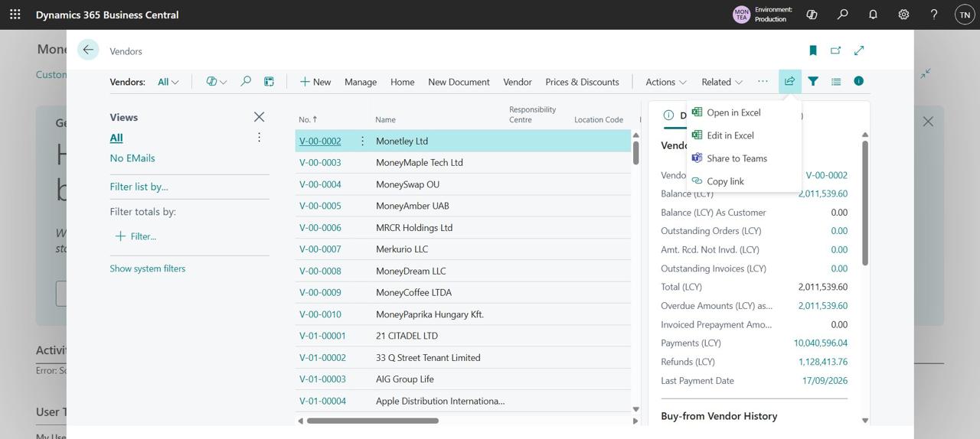Open the Prices & Discounts menu
Screen dimensions: 980x439
pyautogui.click(x=582, y=82)
